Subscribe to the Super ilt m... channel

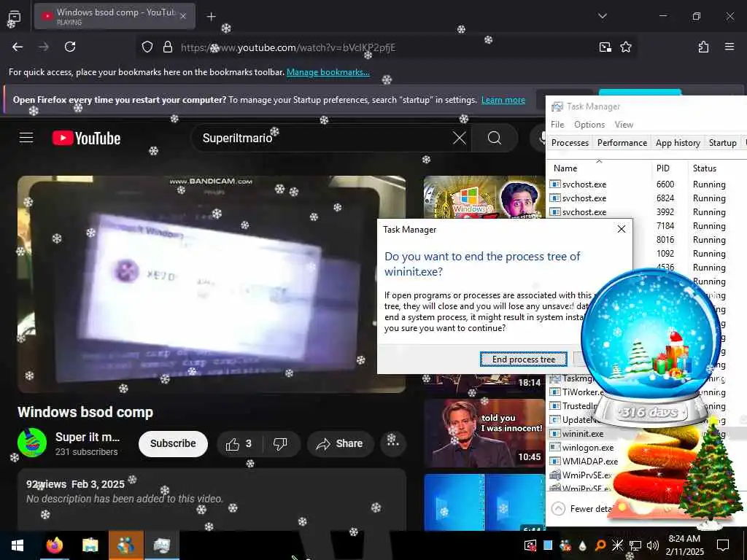pos(173,444)
